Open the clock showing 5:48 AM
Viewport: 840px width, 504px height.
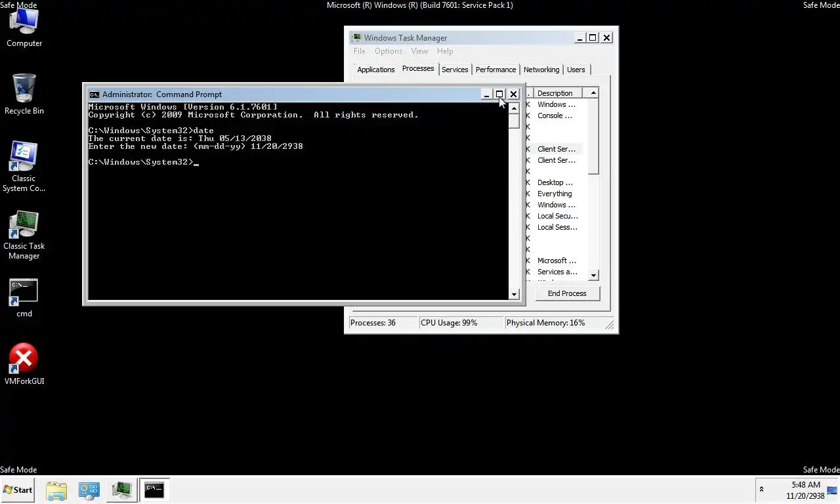coord(805,490)
